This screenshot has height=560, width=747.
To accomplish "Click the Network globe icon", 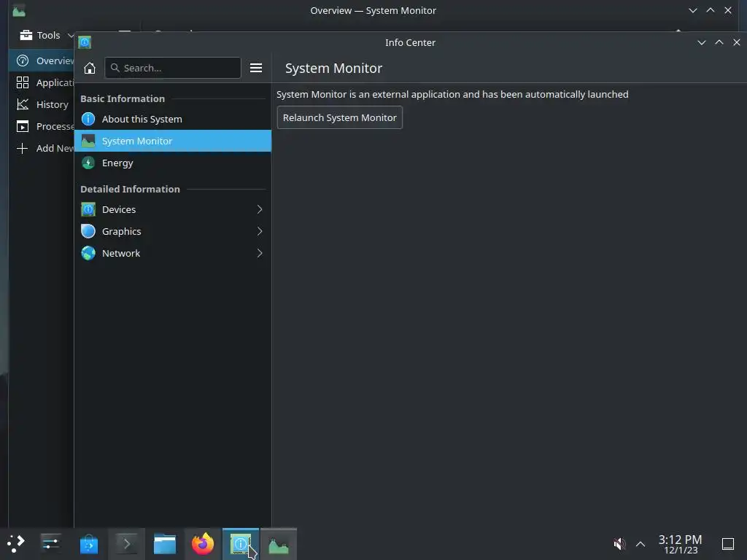I will point(88,253).
